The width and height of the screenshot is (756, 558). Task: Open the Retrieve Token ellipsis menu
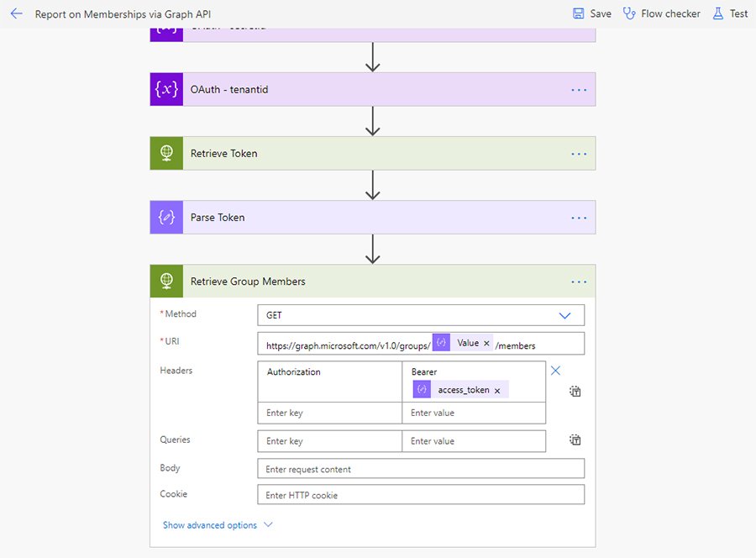[x=579, y=154]
